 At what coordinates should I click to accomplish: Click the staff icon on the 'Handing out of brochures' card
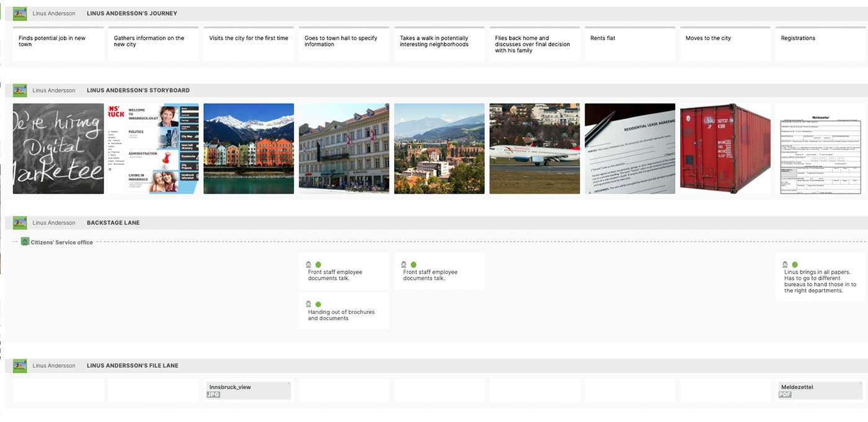308,304
